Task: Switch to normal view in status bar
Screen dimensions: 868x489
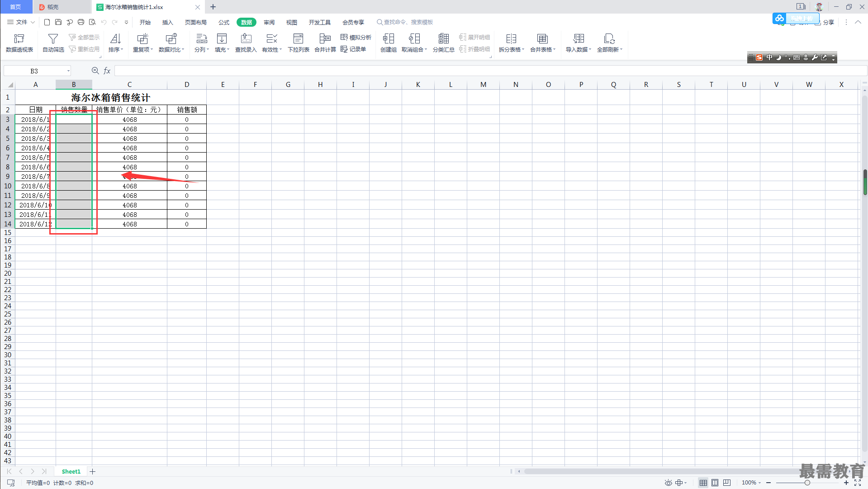Action: pos(703,483)
